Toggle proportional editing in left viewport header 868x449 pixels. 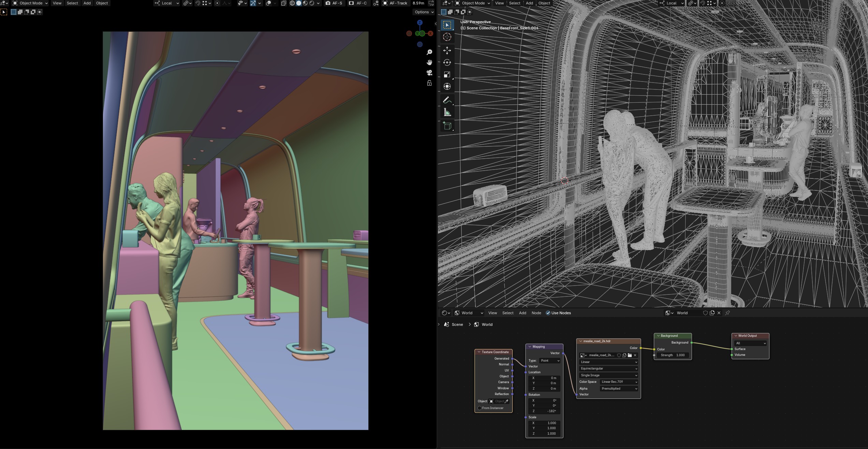point(217,3)
